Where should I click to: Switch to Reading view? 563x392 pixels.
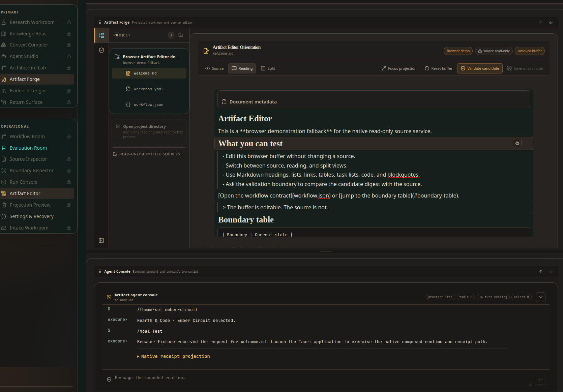click(x=242, y=68)
